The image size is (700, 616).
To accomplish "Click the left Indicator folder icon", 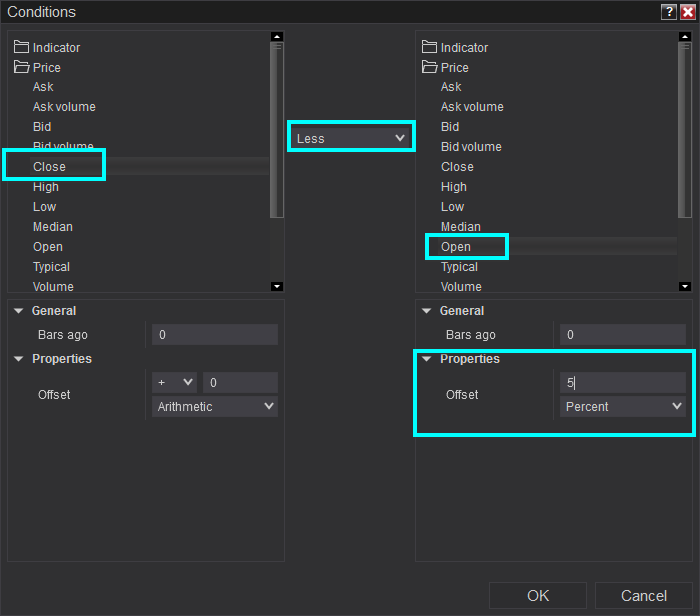I will click(x=21, y=47).
